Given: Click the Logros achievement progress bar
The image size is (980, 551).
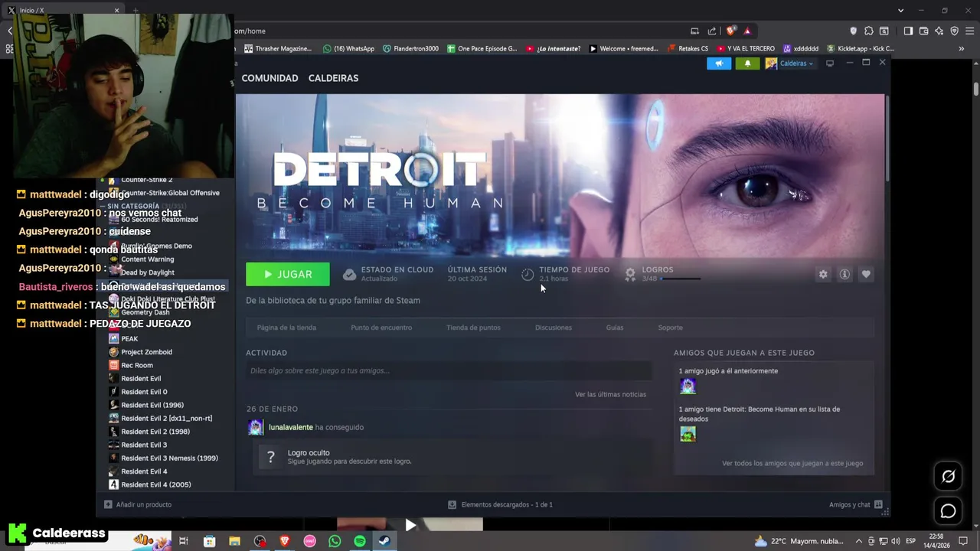Looking at the screenshot, I should click(681, 279).
